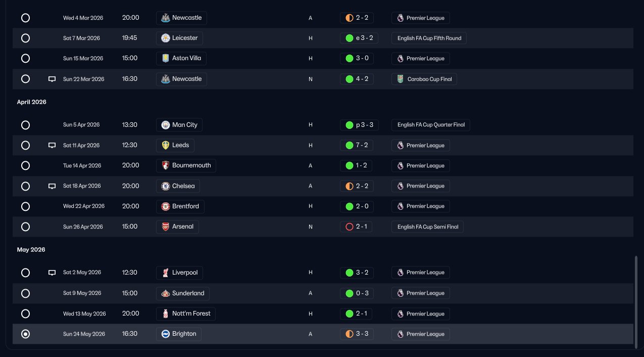
Task: Select the radio button for Chelsea match
Action: click(25, 186)
